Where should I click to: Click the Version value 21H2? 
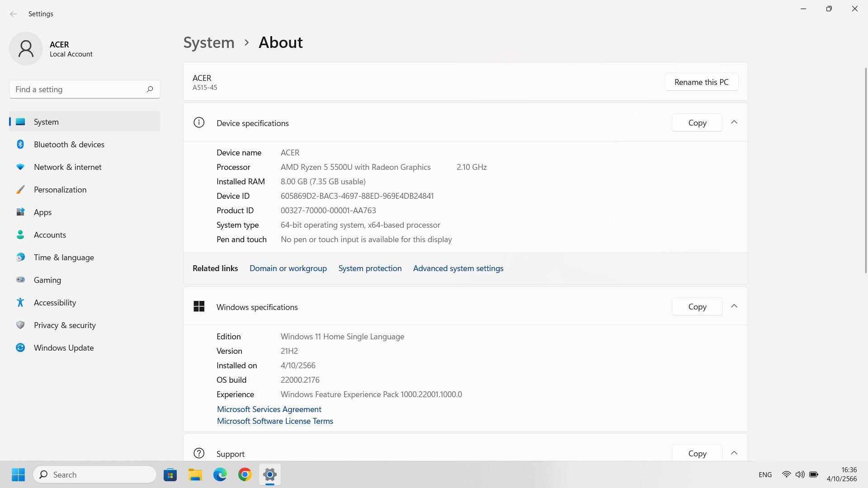(x=289, y=351)
